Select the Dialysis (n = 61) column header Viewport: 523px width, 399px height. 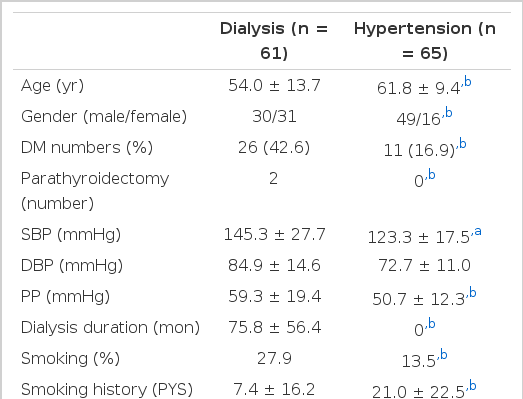274,41
